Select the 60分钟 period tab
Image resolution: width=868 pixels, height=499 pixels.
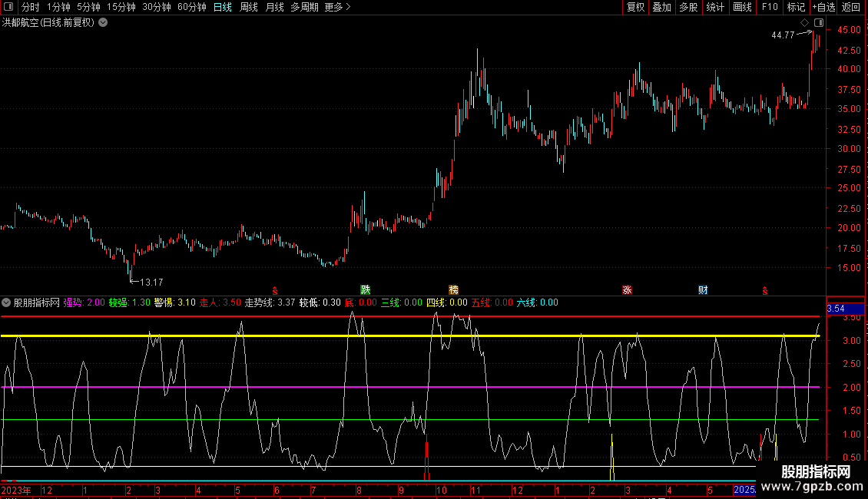pos(192,7)
